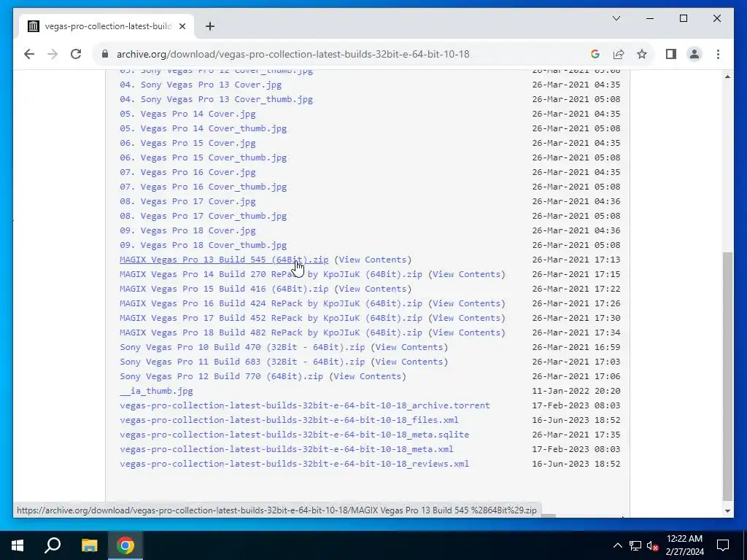Select the vegas-pro-collection-latest-build tab
Image resolution: width=747 pixels, height=560 pixels.
[106, 26]
